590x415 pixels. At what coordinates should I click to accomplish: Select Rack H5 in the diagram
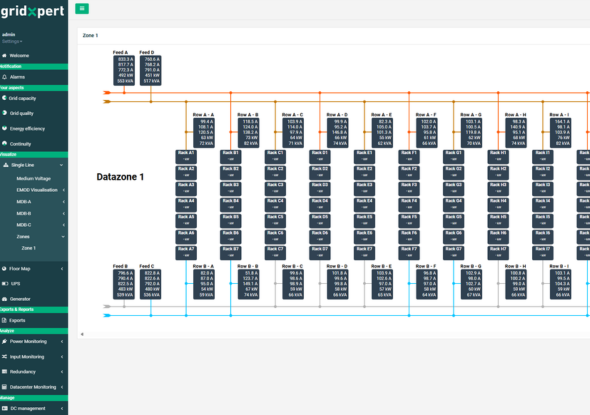498,221
